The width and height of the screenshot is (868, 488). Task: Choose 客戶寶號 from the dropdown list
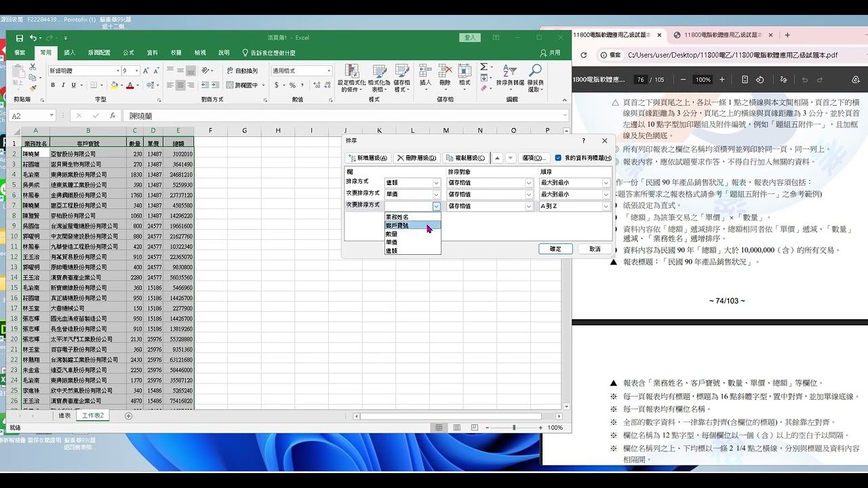pyautogui.click(x=412, y=225)
